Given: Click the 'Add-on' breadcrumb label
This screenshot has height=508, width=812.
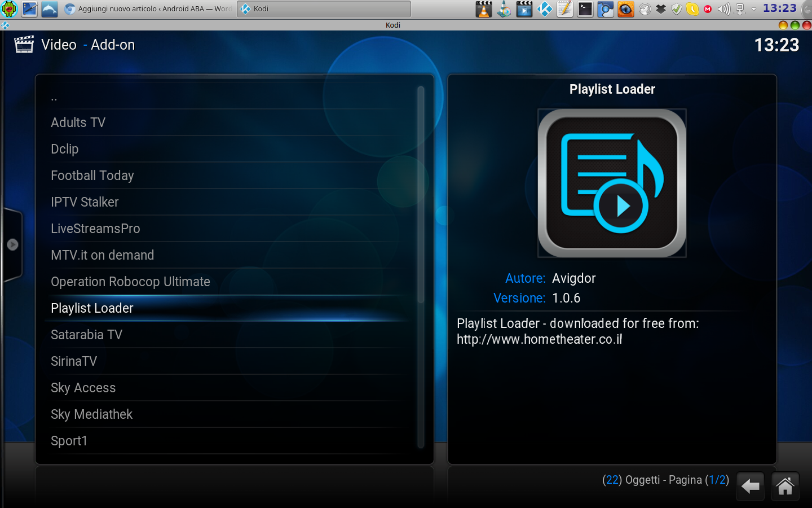Looking at the screenshot, I should tap(113, 45).
